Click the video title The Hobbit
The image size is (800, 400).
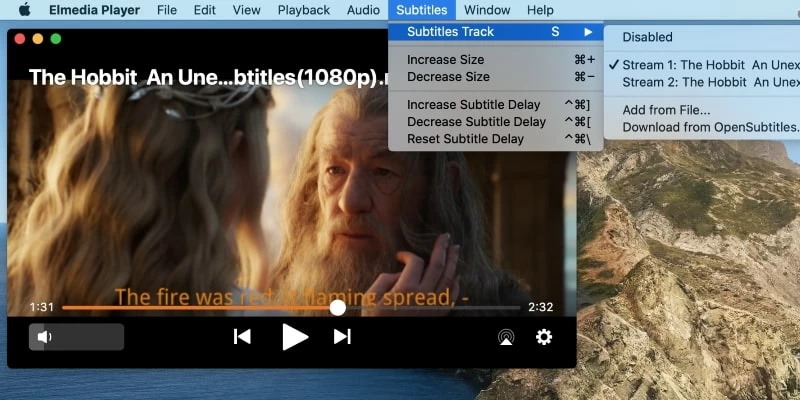(208, 77)
